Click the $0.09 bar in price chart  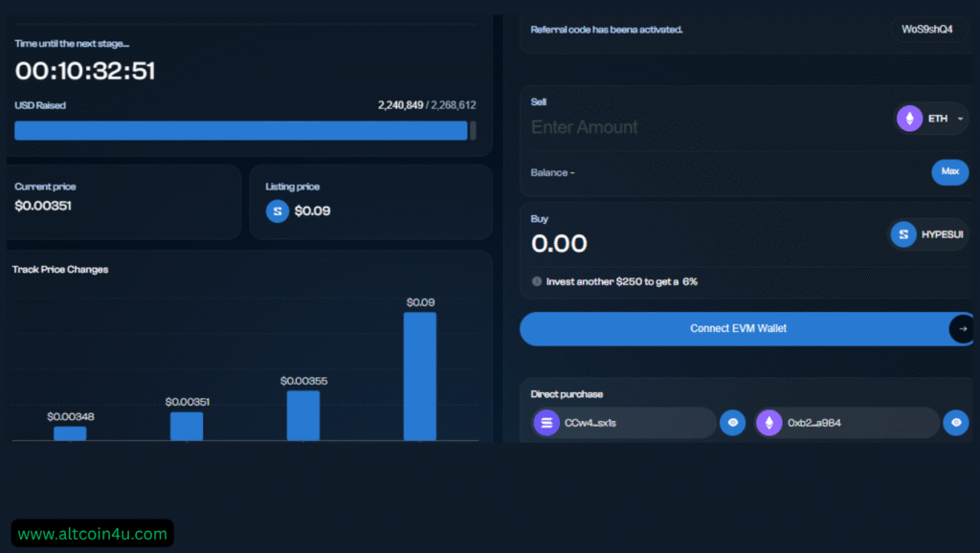tap(419, 376)
